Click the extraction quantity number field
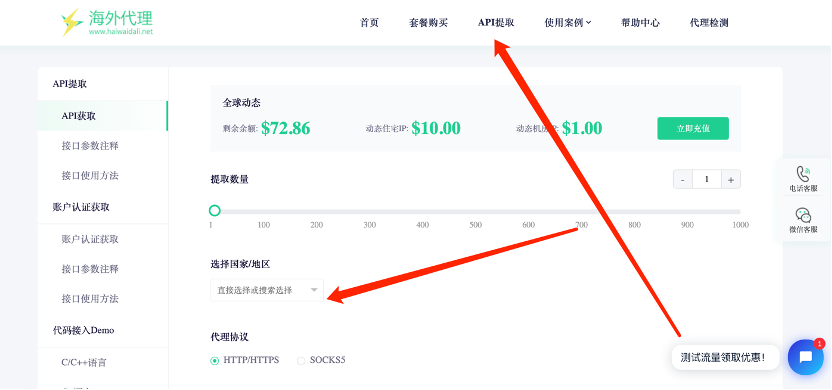832x390 pixels. click(707, 179)
